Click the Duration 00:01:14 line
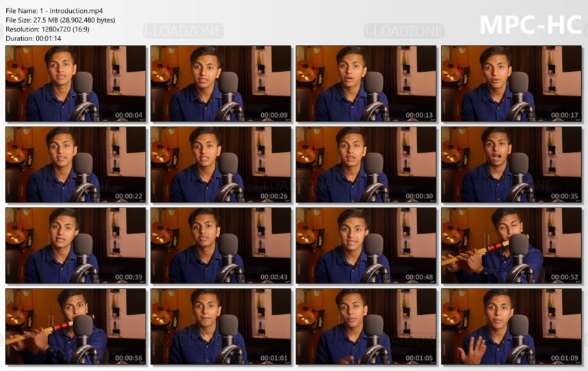 tap(34, 38)
